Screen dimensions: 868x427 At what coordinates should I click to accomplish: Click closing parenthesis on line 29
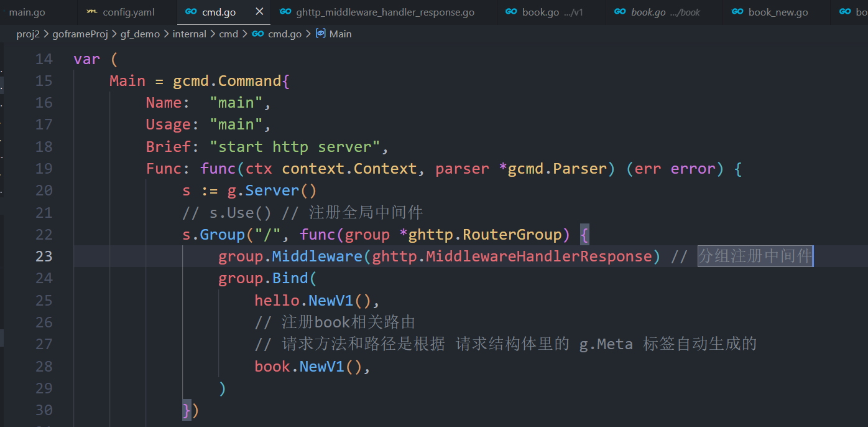click(223, 388)
